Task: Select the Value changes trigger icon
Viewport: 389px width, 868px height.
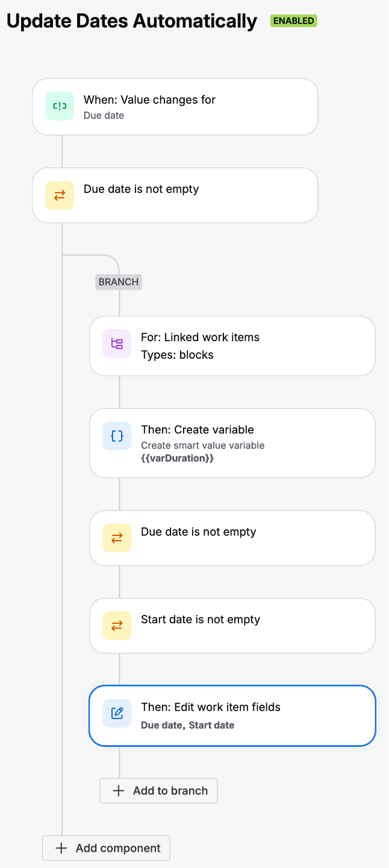Action: (59, 105)
